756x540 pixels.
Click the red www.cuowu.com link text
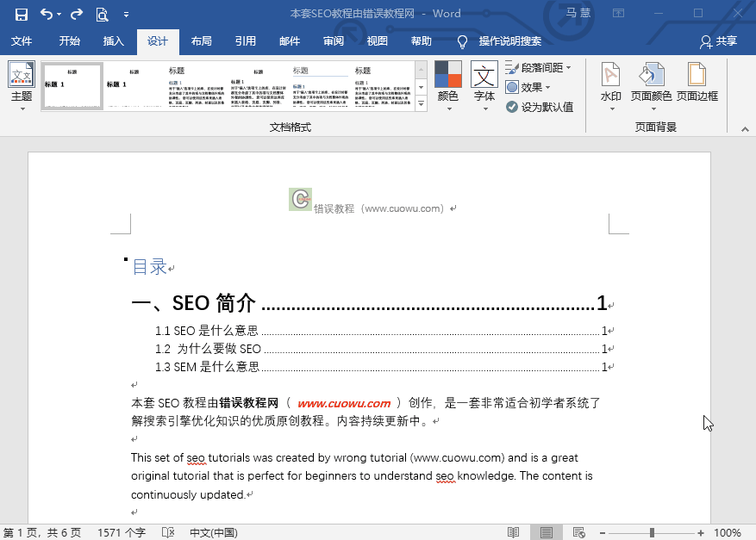344,403
